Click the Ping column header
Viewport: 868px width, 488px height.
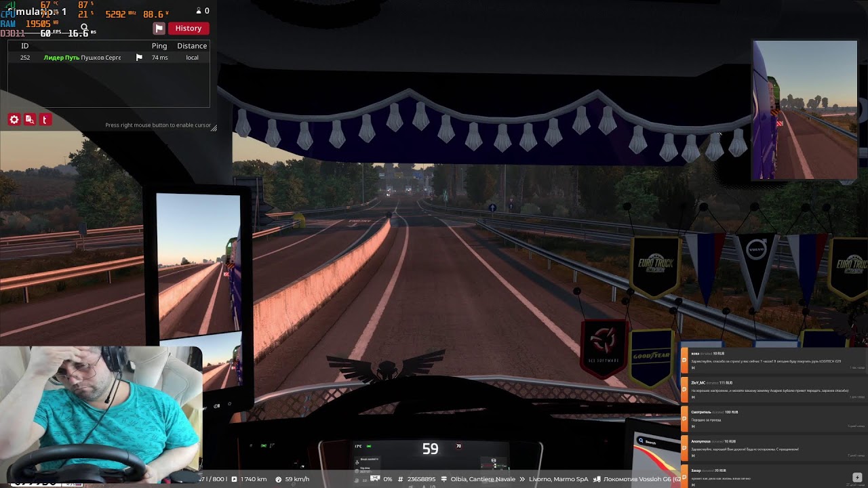(159, 46)
